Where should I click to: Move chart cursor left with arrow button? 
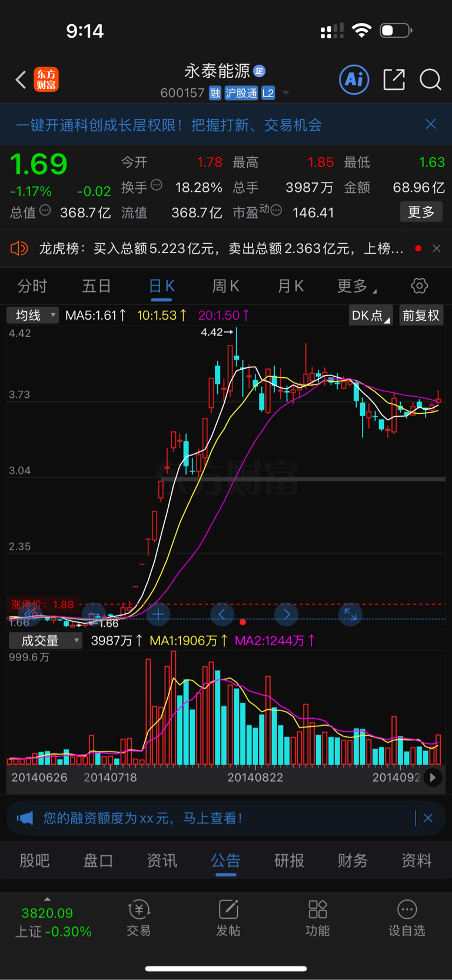click(222, 614)
